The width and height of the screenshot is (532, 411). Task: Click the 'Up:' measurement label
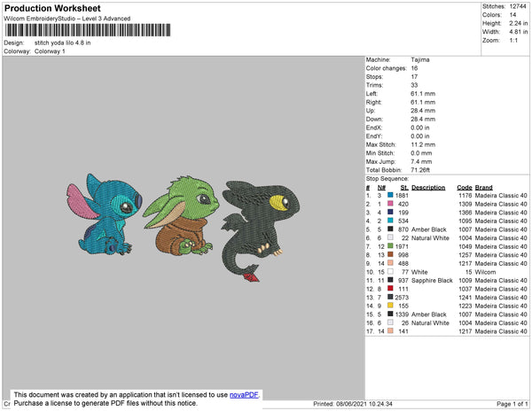tap(370, 111)
